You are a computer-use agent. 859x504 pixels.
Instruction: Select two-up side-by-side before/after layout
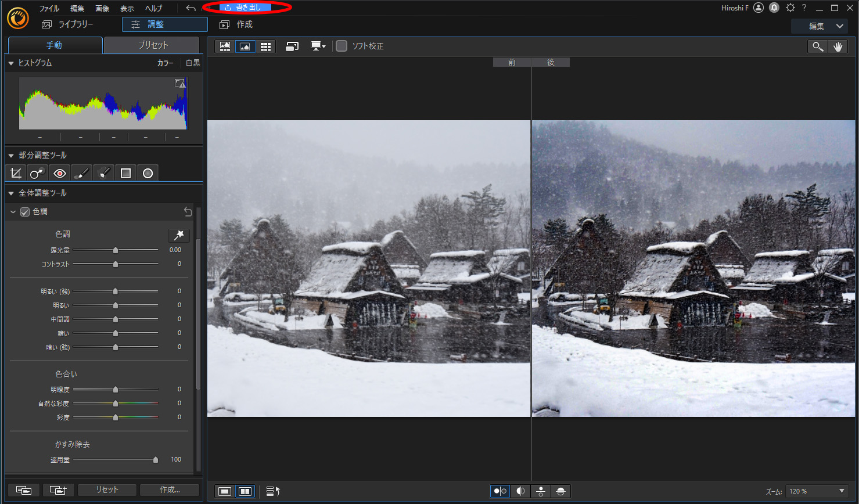(500, 491)
